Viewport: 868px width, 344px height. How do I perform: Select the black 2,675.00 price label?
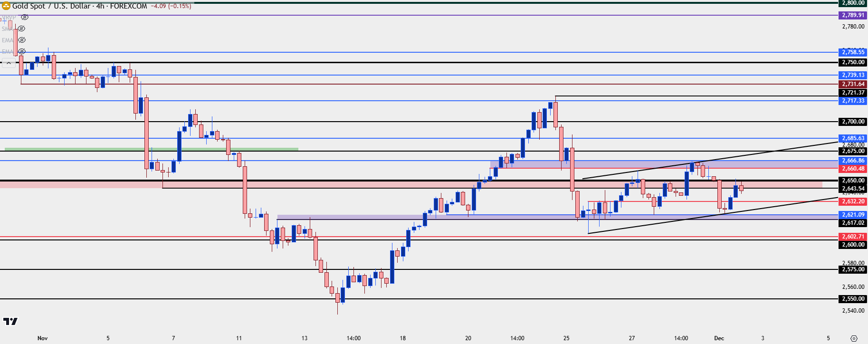click(853, 151)
